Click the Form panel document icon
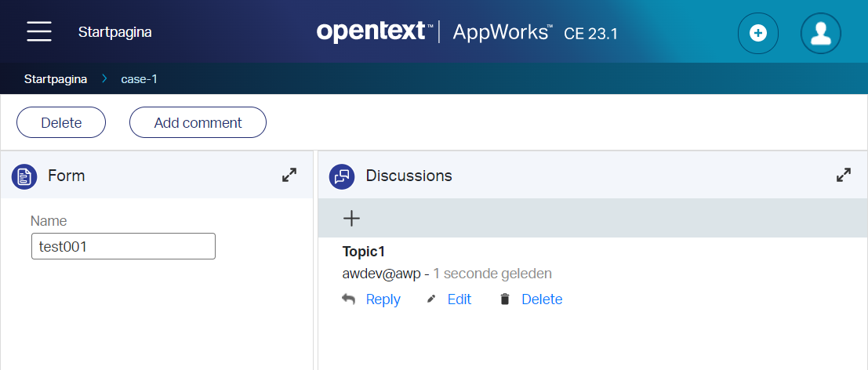Viewport: 868px width, 370px height. (24, 176)
